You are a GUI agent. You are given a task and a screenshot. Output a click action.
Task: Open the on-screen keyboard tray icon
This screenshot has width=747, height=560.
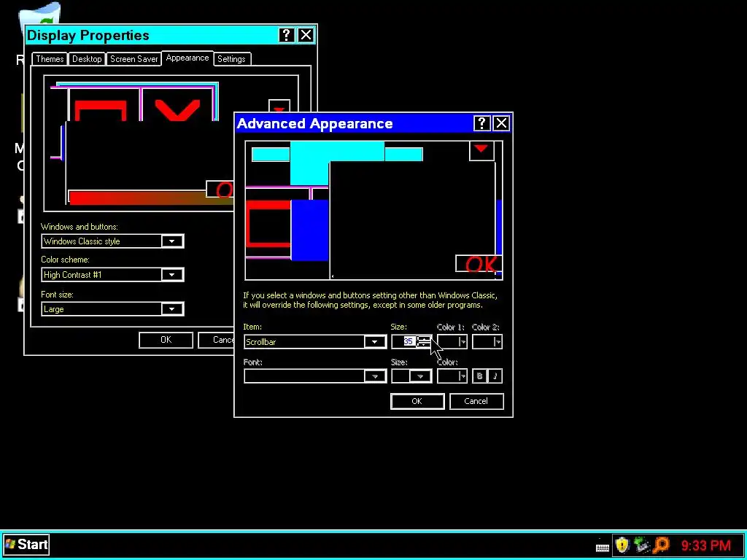point(602,546)
